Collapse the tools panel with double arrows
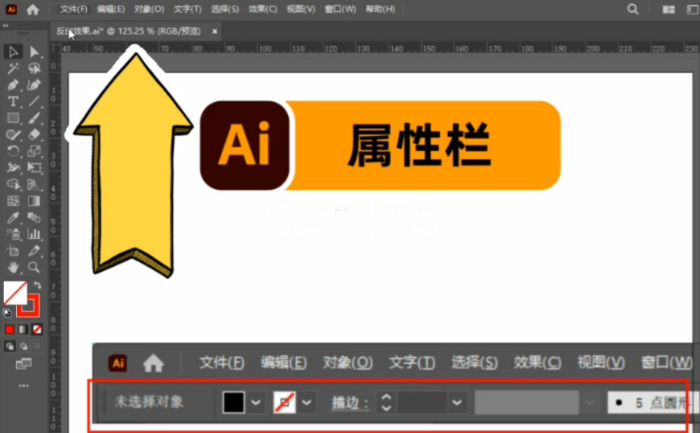Screen dimensions: 700x433 (5, 25)
